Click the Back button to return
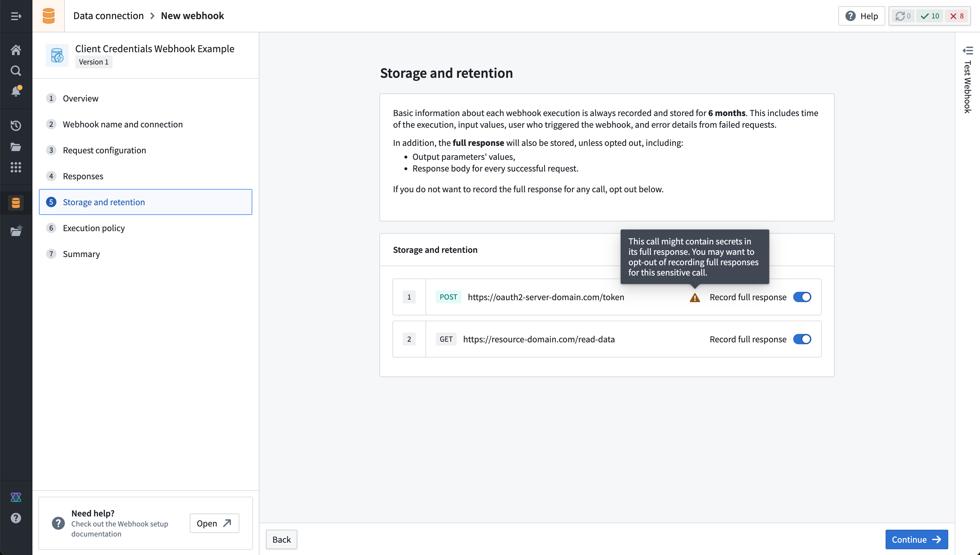Screen dimensions: 980x555 click(x=281, y=539)
